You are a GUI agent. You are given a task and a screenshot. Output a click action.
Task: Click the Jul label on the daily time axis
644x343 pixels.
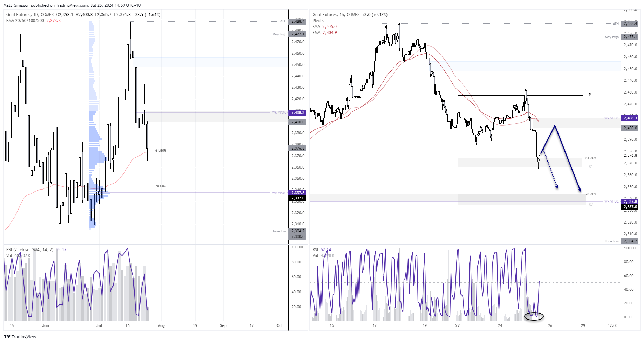[x=99, y=325]
